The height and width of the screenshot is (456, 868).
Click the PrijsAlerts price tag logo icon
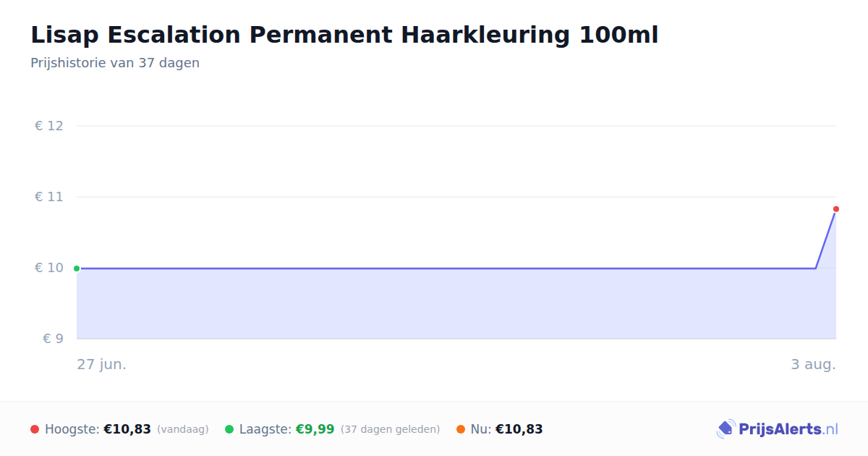[x=726, y=429]
